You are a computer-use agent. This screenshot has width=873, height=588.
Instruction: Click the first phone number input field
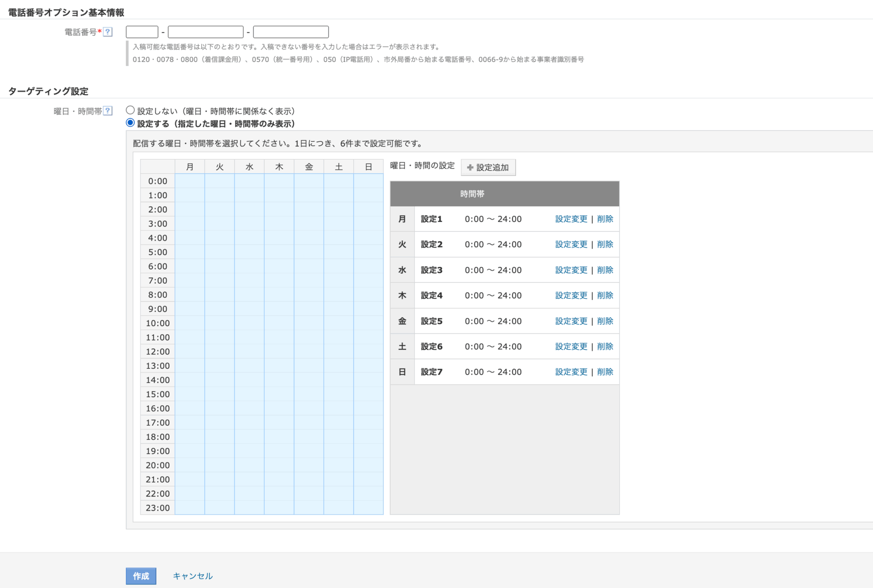coord(142,32)
